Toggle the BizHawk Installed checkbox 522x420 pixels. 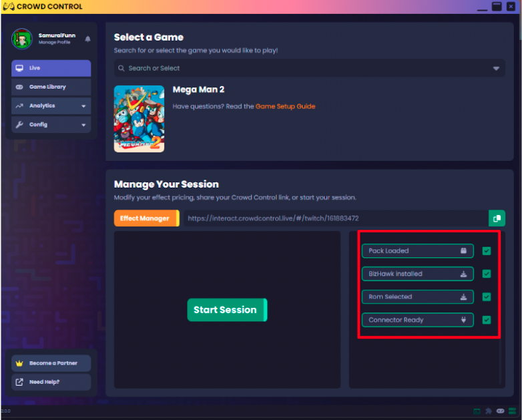(487, 274)
